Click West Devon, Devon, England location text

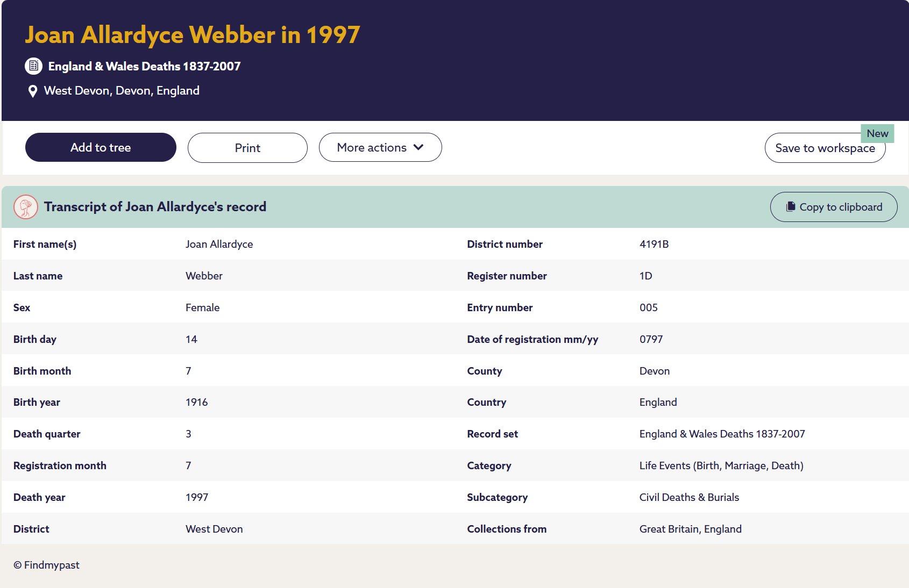pos(122,91)
